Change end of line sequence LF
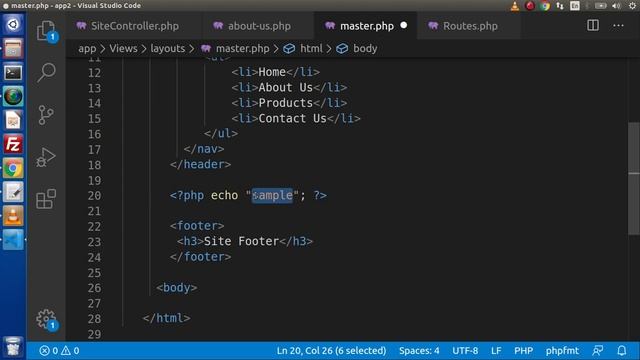Viewport: 640px width, 360px height. 496,351
